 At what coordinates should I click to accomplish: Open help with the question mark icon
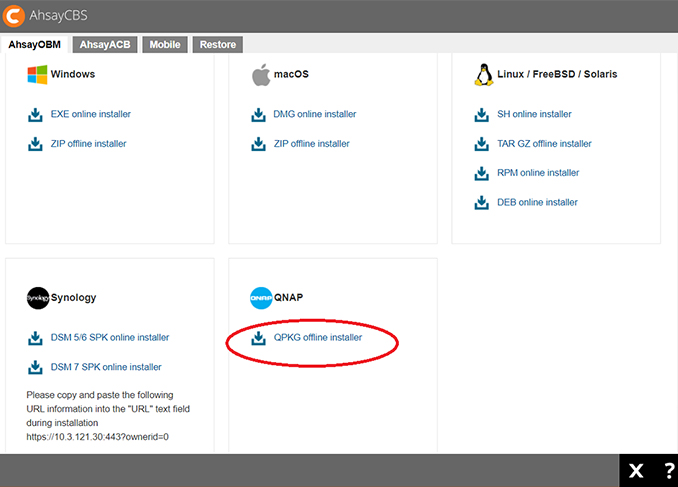click(668, 471)
